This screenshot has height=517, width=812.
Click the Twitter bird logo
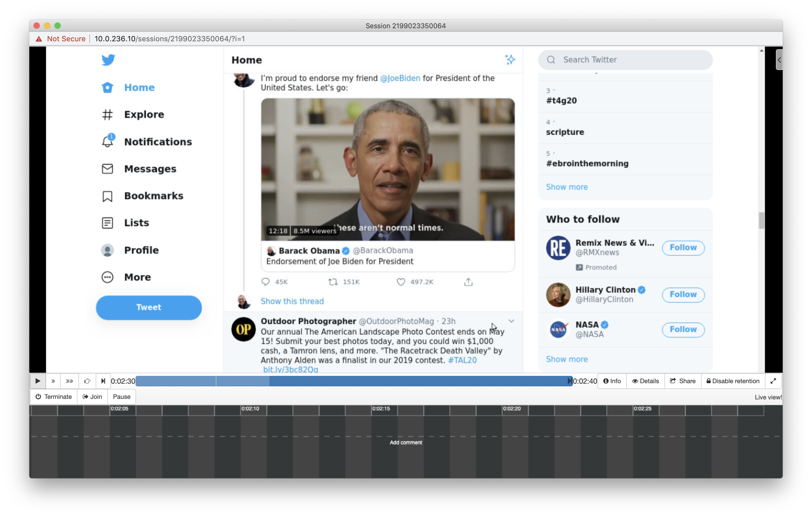click(x=108, y=60)
